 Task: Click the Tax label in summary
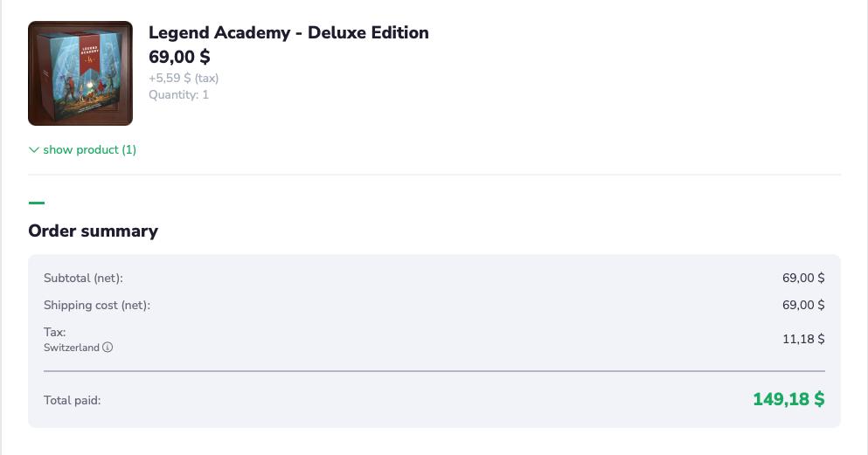tap(55, 332)
